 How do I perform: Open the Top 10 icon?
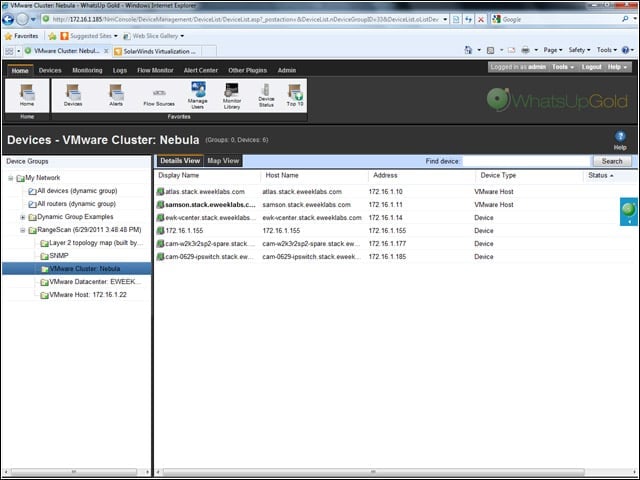point(295,95)
